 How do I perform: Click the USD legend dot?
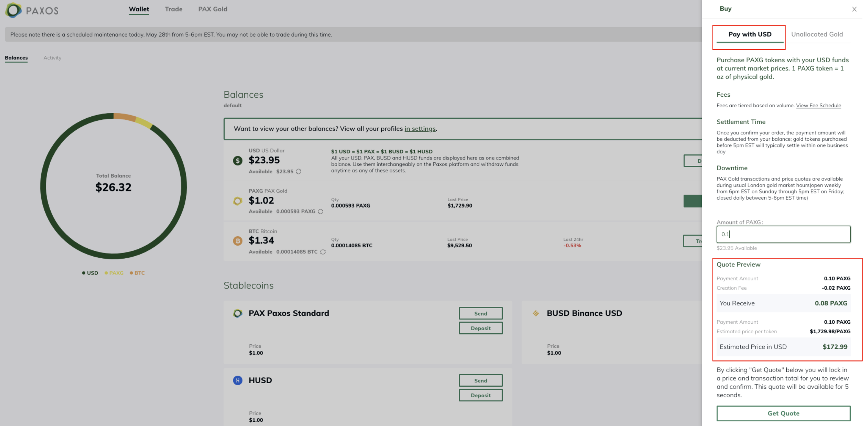coord(84,273)
